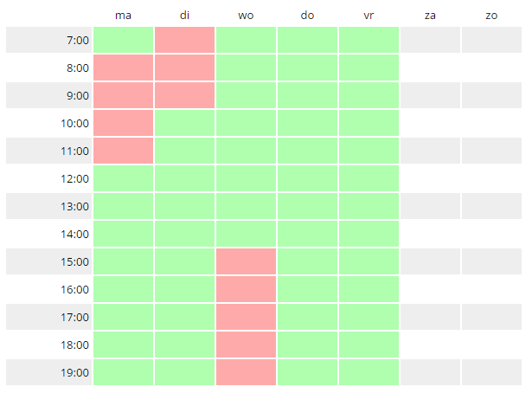Select the red Tuesday 9:00 slot
This screenshot has width=532, height=393.
(184, 95)
